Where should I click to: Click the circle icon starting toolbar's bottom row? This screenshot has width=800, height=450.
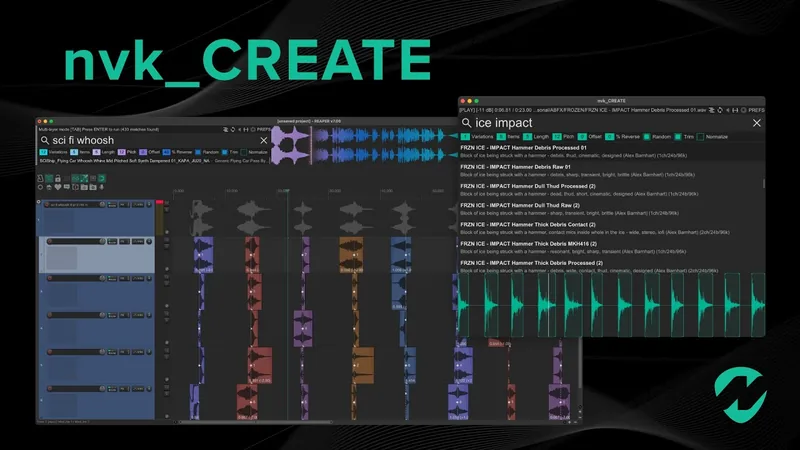(40, 187)
